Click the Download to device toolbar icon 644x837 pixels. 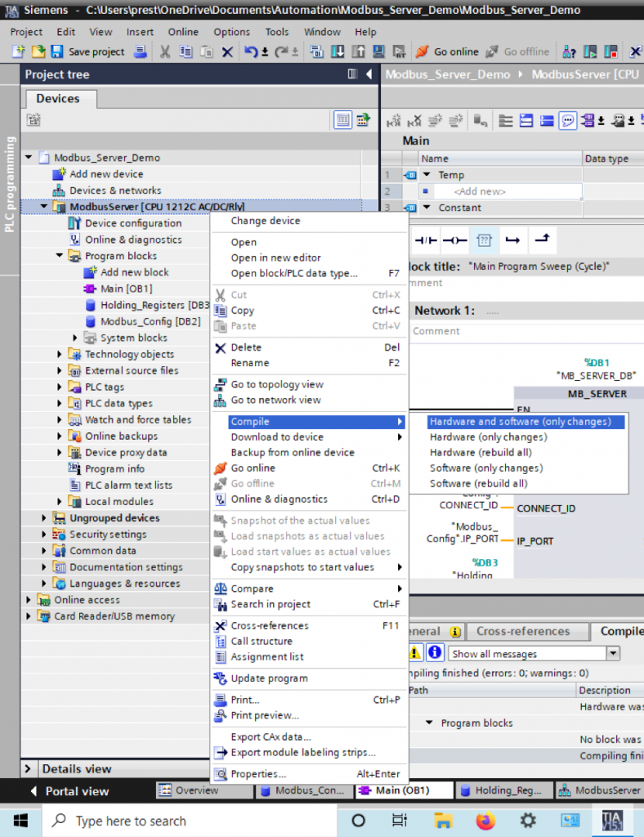338,51
